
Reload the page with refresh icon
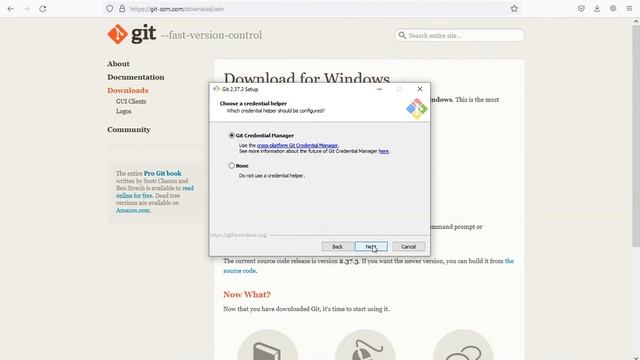click(x=43, y=9)
